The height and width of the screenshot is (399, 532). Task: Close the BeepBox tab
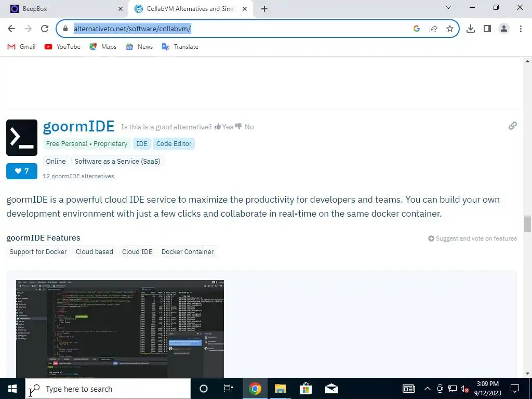[120, 9]
